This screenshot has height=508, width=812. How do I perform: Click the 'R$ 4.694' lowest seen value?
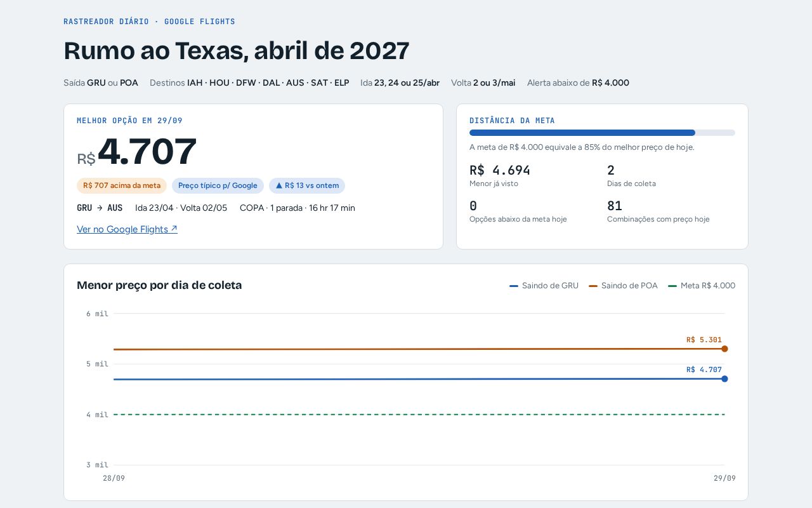(500, 170)
